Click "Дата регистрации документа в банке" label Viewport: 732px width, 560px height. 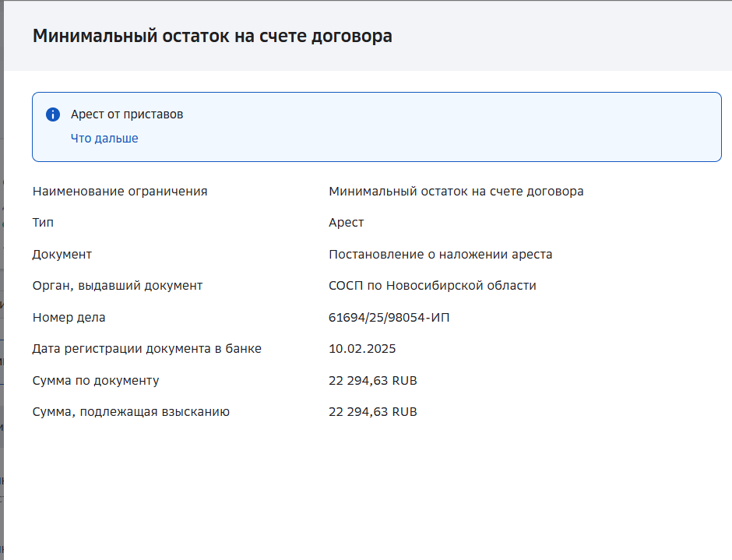click(x=146, y=349)
